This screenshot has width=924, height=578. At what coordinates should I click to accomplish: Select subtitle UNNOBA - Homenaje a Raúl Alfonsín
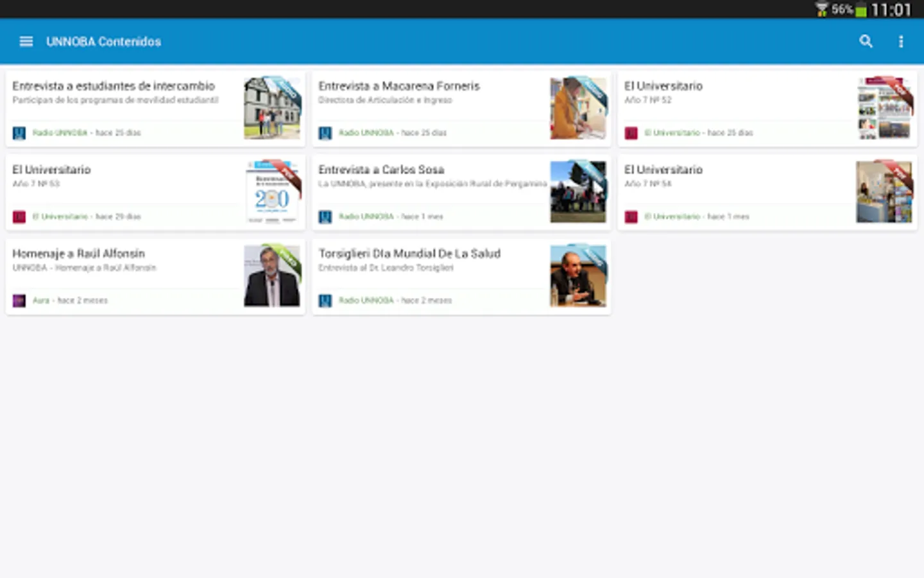(x=84, y=268)
